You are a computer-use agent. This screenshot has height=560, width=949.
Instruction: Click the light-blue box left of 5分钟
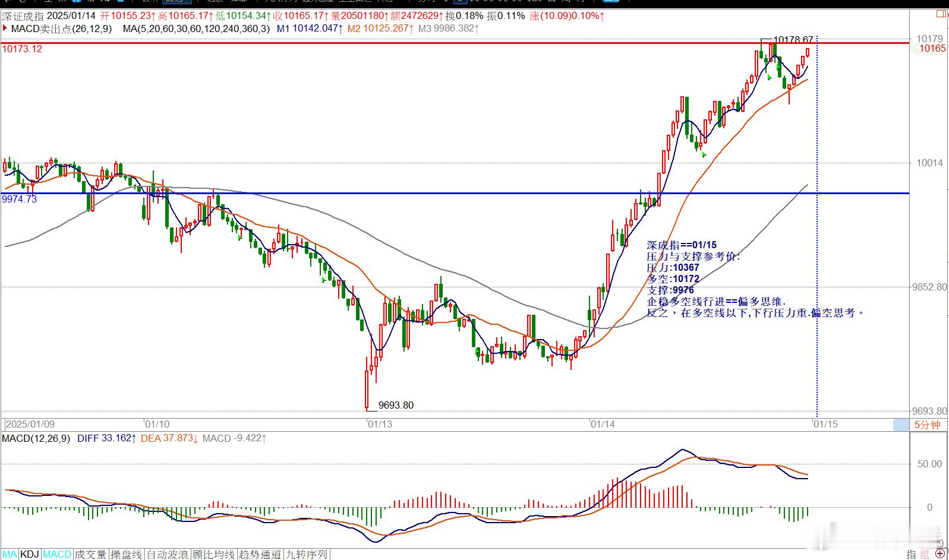click(x=901, y=425)
